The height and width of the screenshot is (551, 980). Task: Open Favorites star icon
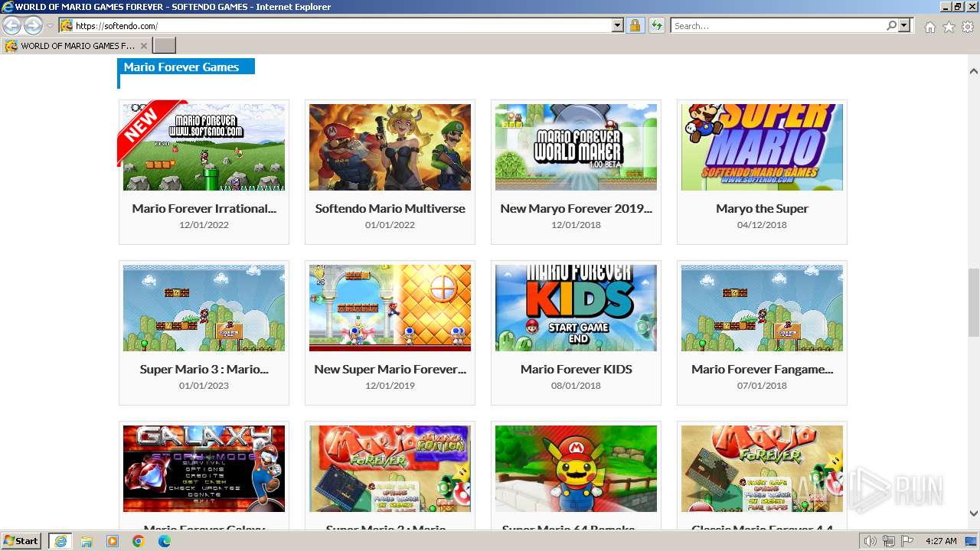(x=949, y=27)
